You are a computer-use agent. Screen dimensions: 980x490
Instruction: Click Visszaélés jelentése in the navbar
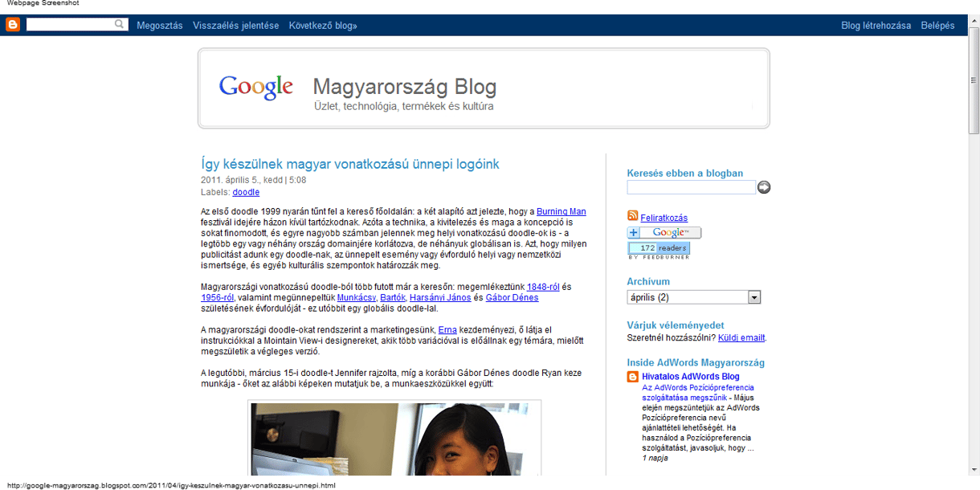pyautogui.click(x=236, y=26)
